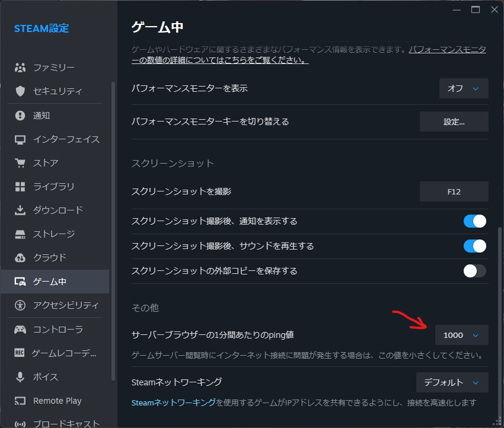Minimize the Steam settings window
The height and width of the screenshot is (428, 504).
pyautogui.click(x=457, y=9)
